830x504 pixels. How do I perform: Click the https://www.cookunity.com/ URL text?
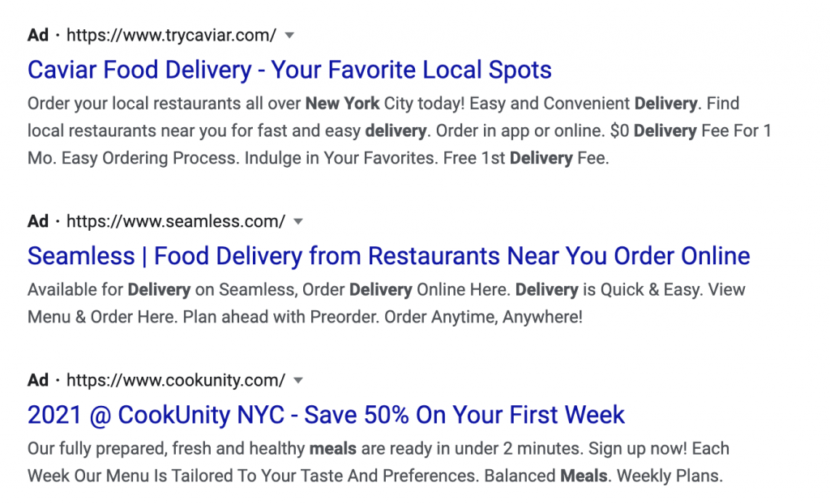[176, 380]
